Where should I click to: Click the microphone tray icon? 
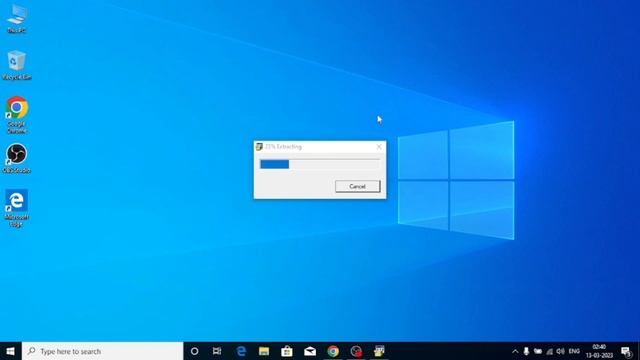coord(527,351)
